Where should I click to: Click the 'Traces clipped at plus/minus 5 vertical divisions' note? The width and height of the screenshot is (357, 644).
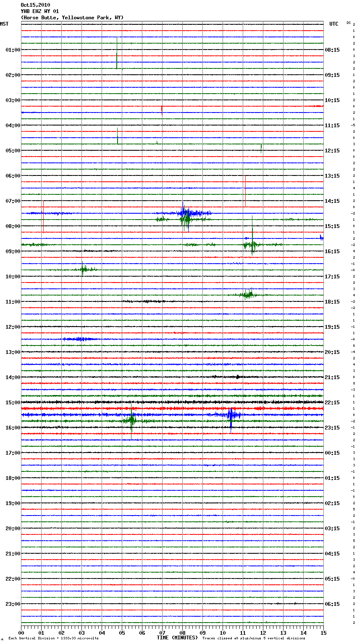(254, 639)
